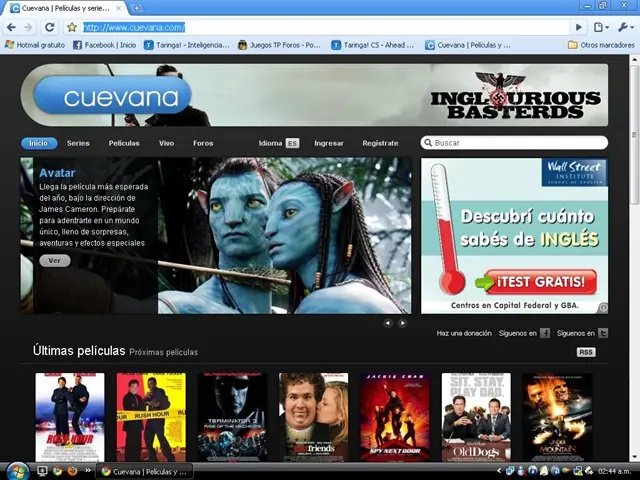Show the next featured slide arrow
The width and height of the screenshot is (640, 480).
pyautogui.click(x=402, y=323)
